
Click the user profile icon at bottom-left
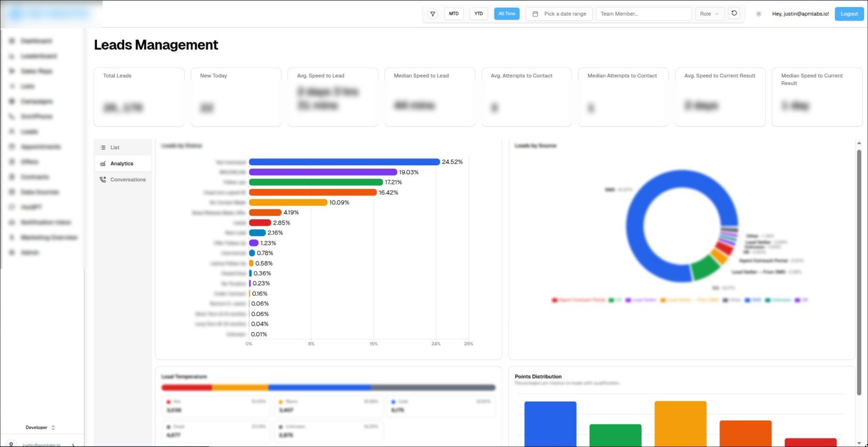coord(11,444)
